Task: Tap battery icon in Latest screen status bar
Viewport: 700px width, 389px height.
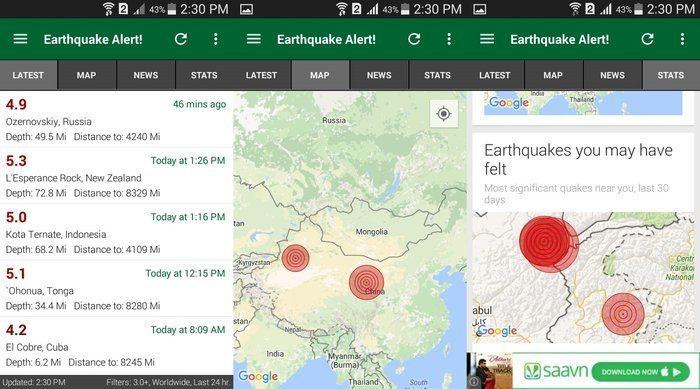Action: click(172, 9)
